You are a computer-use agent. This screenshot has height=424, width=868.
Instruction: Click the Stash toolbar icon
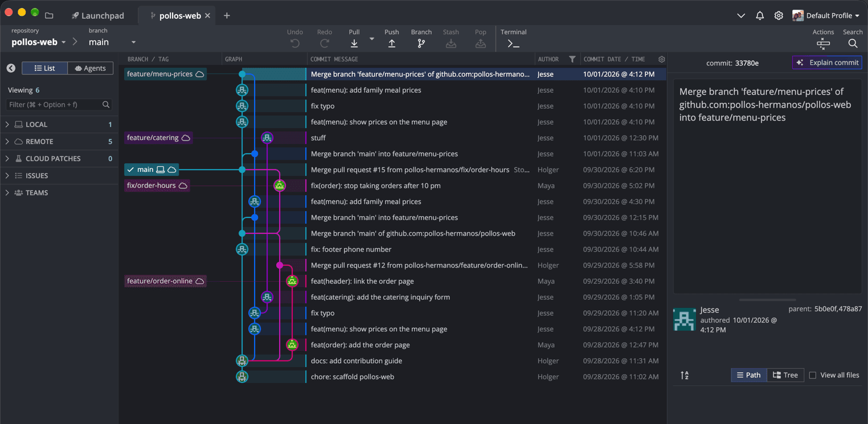pos(451,43)
